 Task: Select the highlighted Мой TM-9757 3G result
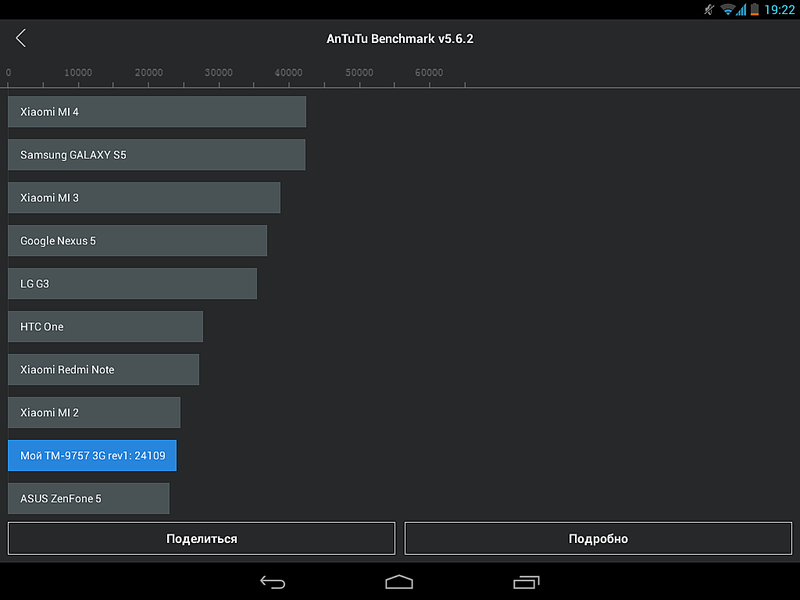click(93, 455)
